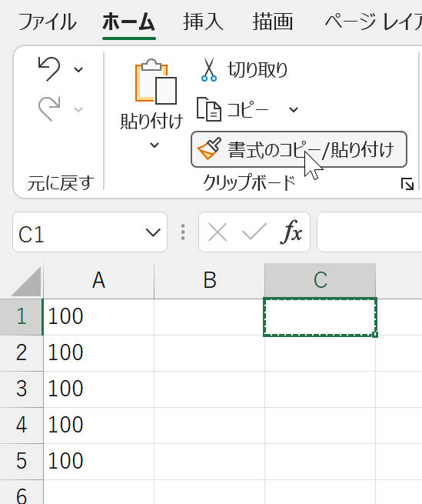
Task: Expand the Copy (コピー) options chevron
Action: [294, 109]
